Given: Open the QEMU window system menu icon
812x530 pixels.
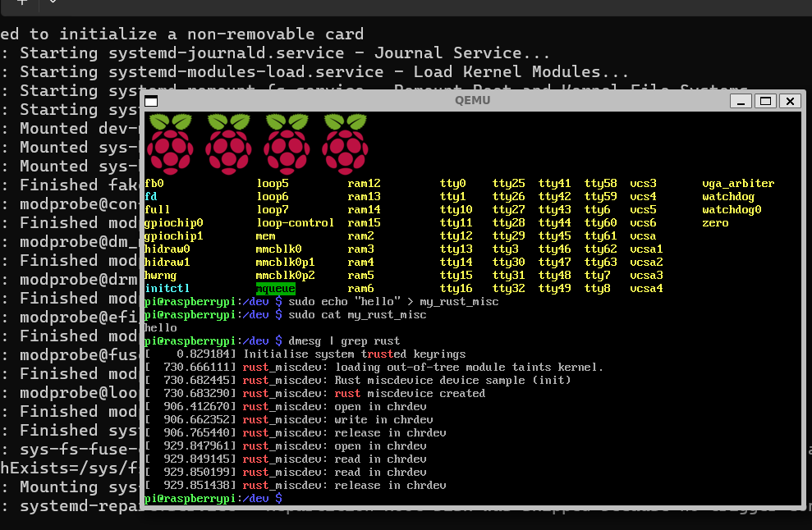Looking at the screenshot, I should point(151,101).
